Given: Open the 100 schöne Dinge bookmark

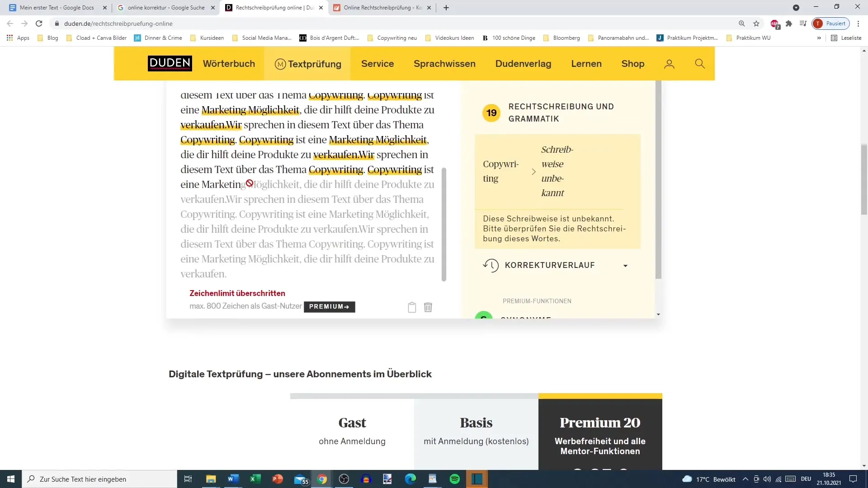Looking at the screenshot, I should coord(509,38).
